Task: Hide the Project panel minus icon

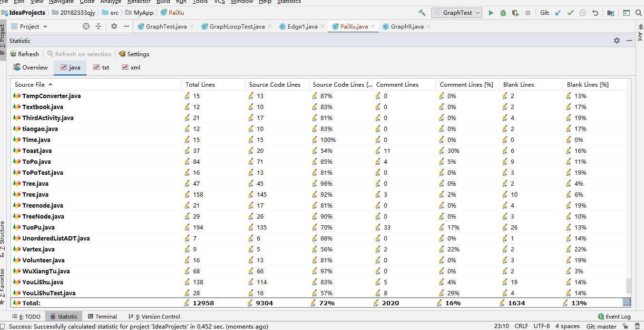Action: click(x=127, y=26)
